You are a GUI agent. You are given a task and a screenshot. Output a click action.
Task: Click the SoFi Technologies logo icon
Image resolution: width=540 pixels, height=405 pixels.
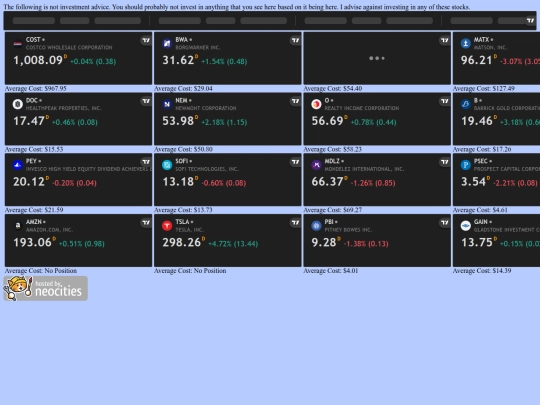[167, 165]
